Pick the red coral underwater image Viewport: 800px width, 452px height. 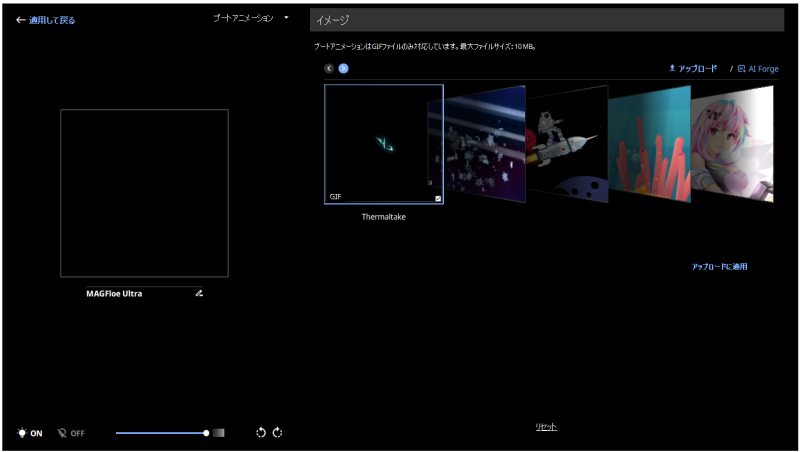pyautogui.click(x=649, y=143)
